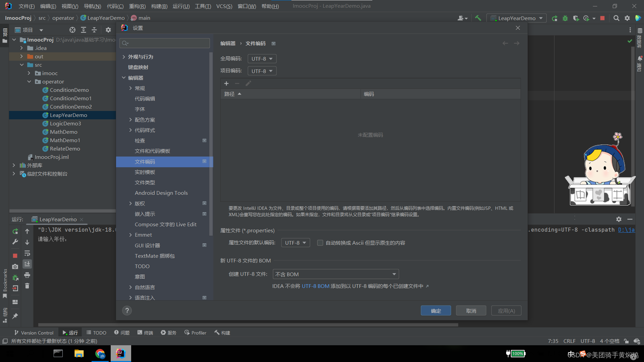
Task: Enable auto-convert to Ascii checkbox
Action: coord(320,243)
